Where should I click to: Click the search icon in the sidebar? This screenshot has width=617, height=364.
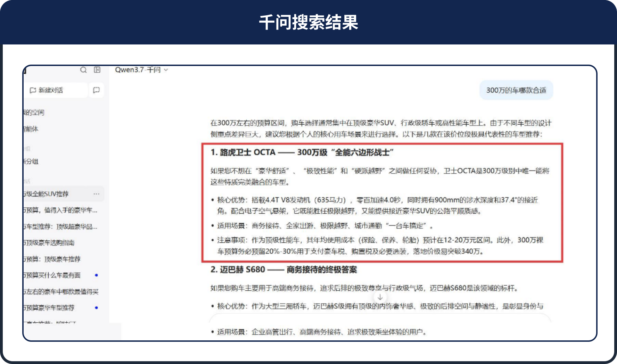pos(83,70)
